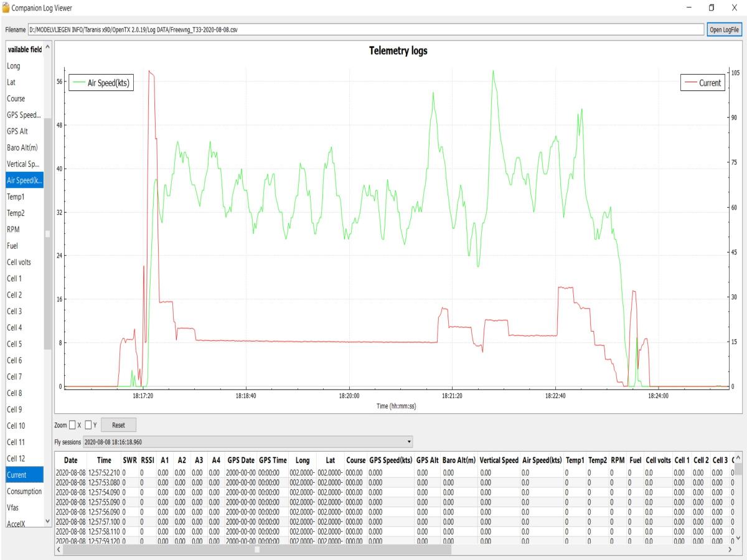Viewport: 747px width, 560px height.
Task: Maximize the Companion Log Viewer window
Action: (x=712, y=7)
